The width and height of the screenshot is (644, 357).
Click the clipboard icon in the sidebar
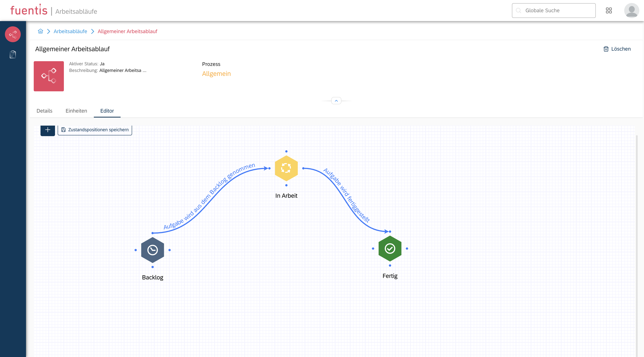point(13,54)
